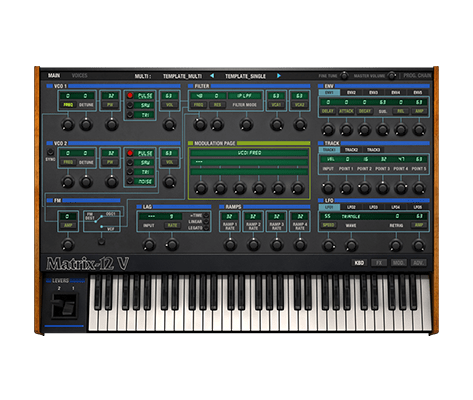
Task: Select the TRACK3 tab
Action: pos(374,150)
